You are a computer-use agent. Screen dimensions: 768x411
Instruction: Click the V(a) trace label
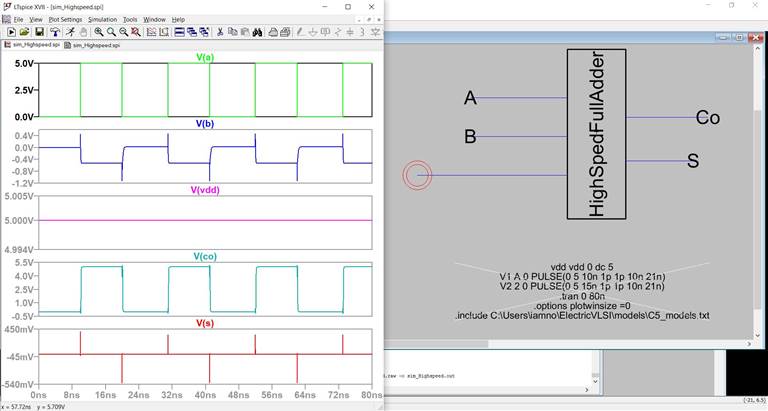206,58
